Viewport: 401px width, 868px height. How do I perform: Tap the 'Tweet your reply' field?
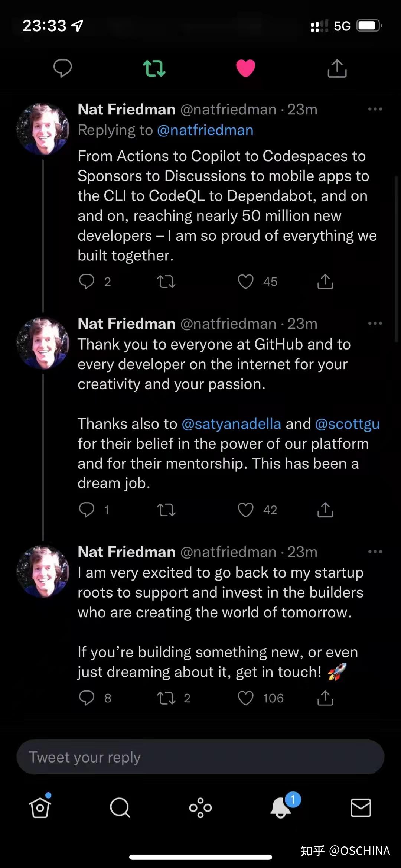coord(200,757)
